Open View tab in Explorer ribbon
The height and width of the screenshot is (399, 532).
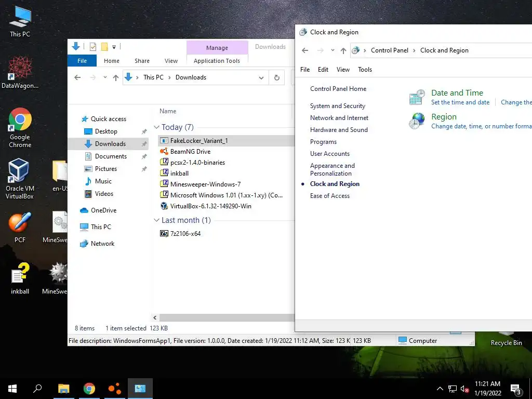point(171,61)
